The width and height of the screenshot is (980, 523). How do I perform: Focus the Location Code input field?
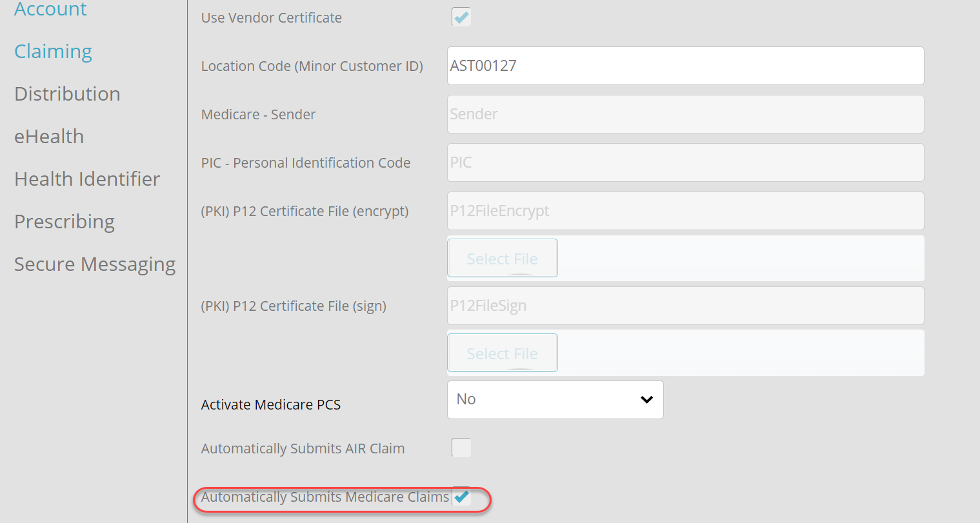tap(685, 66)
